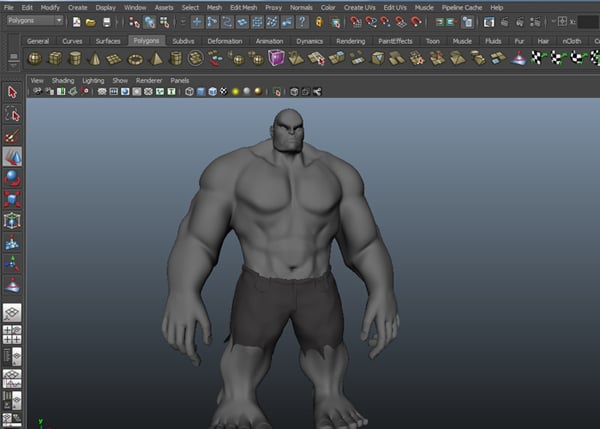The image size is (600, 429).
Task: Choose the Paint Selection tool
Action: [12, 136]
